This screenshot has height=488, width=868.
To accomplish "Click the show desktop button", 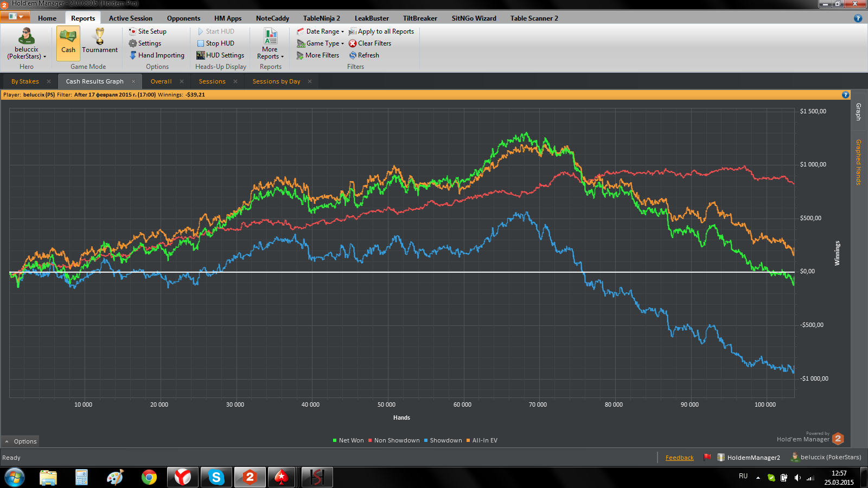I will click(x=864, y=478).
